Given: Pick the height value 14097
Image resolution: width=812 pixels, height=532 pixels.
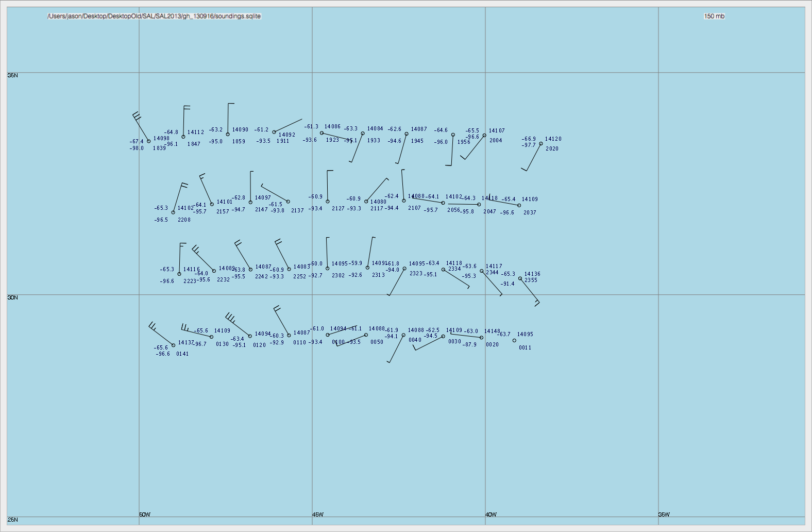Looking at the screenshot, I should (x=263, y=198).
